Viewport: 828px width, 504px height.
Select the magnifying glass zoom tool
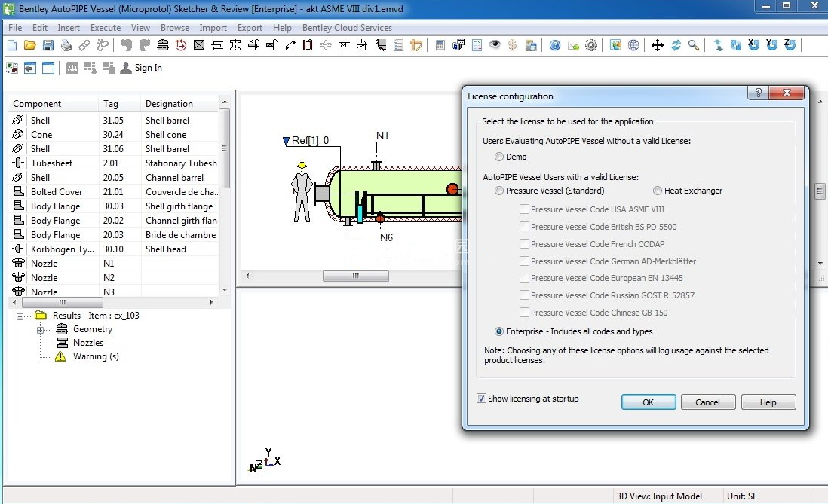pyautogui.click(x=694, y=45)
